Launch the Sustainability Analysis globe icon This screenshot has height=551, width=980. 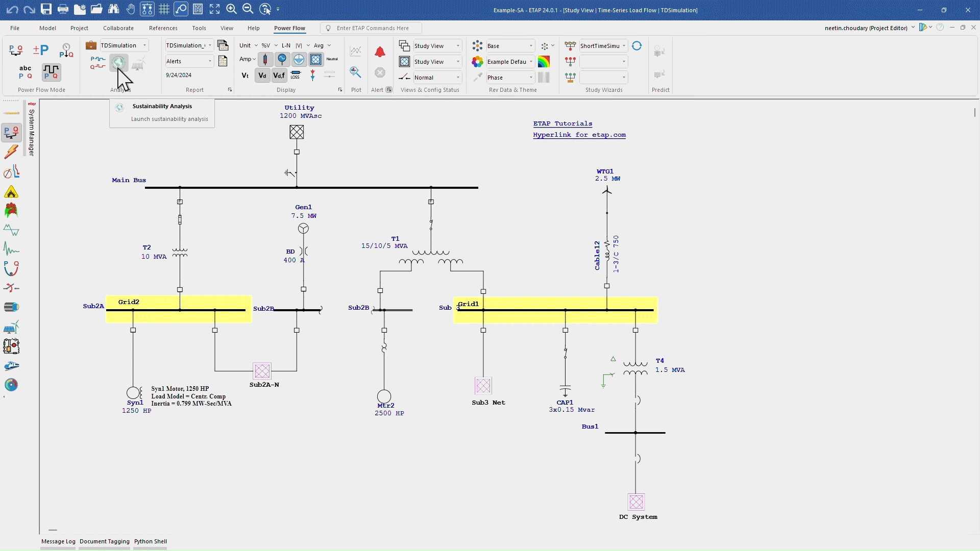click(x=118, y=63)
